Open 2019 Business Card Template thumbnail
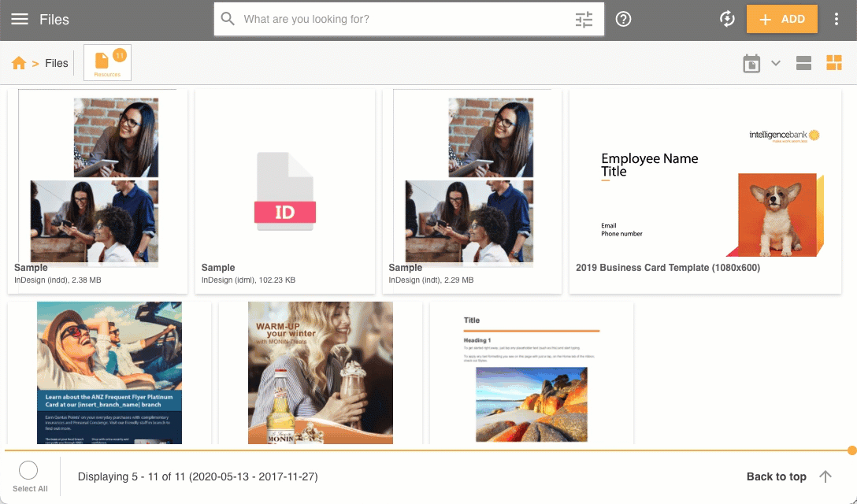This screenshot has width=857, height=504. pos(705,178)
